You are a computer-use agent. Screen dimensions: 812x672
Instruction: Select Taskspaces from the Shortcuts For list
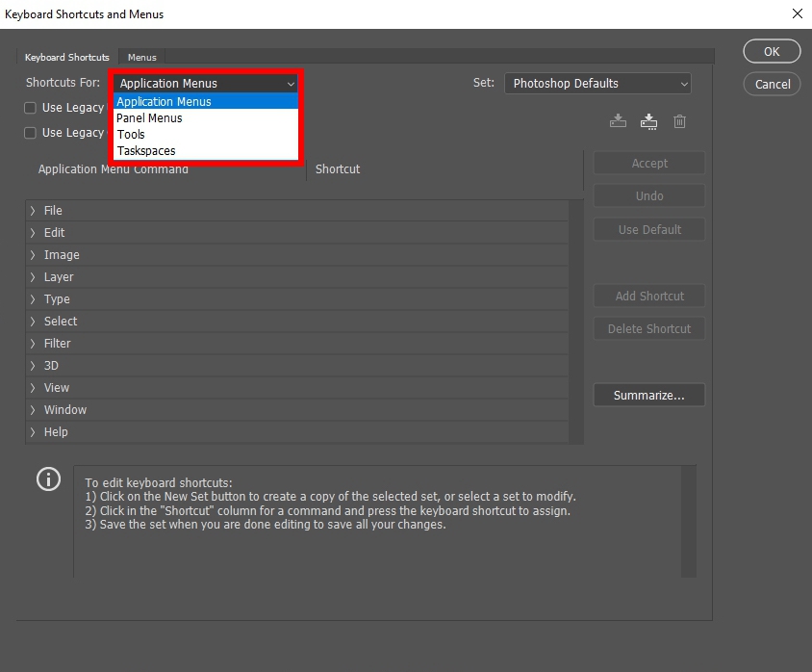point(145,150)
